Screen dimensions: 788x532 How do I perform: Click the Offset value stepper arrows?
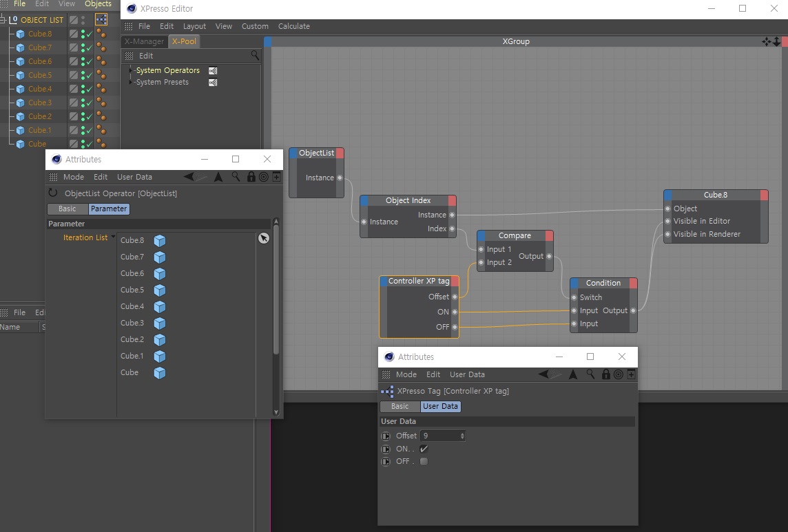click(462, 436)
